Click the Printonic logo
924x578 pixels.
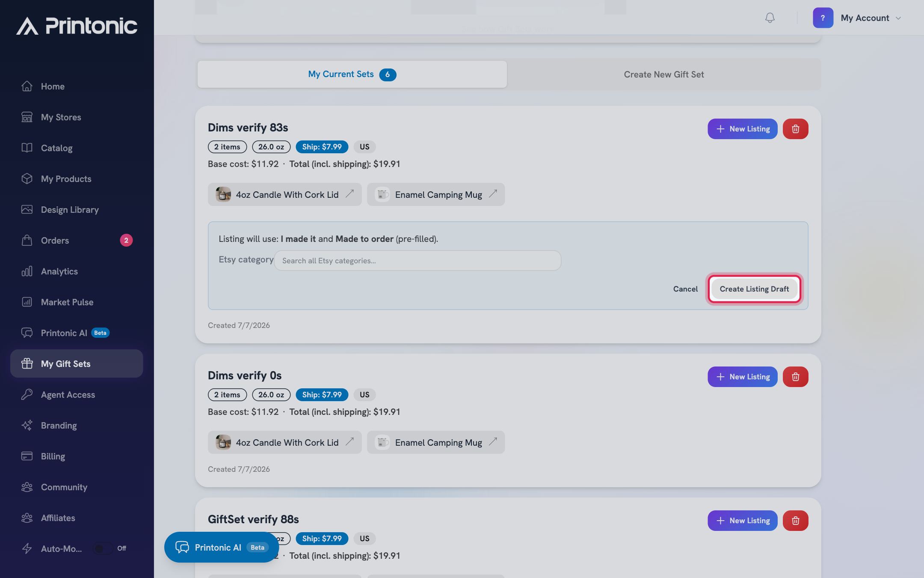click(77, 26)
